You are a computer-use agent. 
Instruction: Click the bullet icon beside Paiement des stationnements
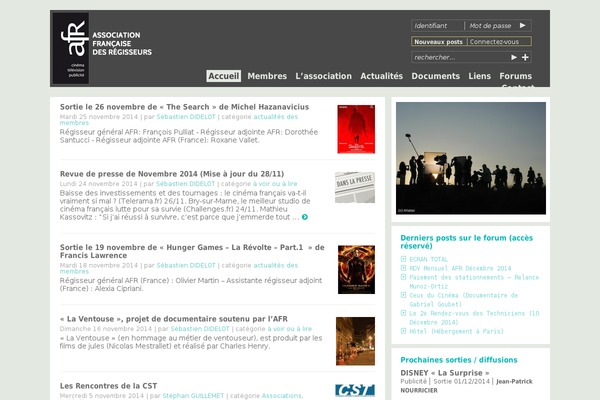[x=403, y=277]
